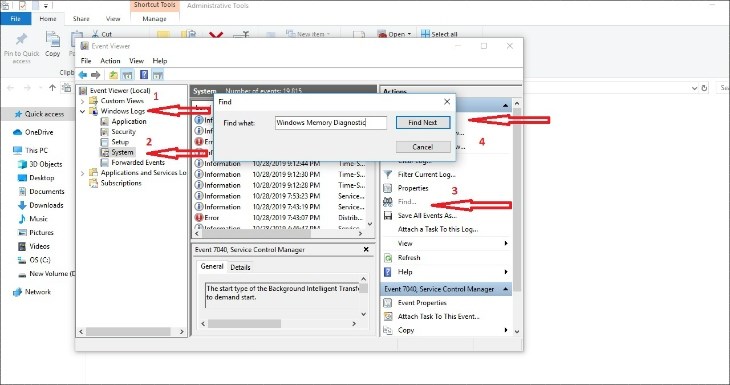Select the Subscriptions node
730x385 pixels.
(x=121, y=183)
